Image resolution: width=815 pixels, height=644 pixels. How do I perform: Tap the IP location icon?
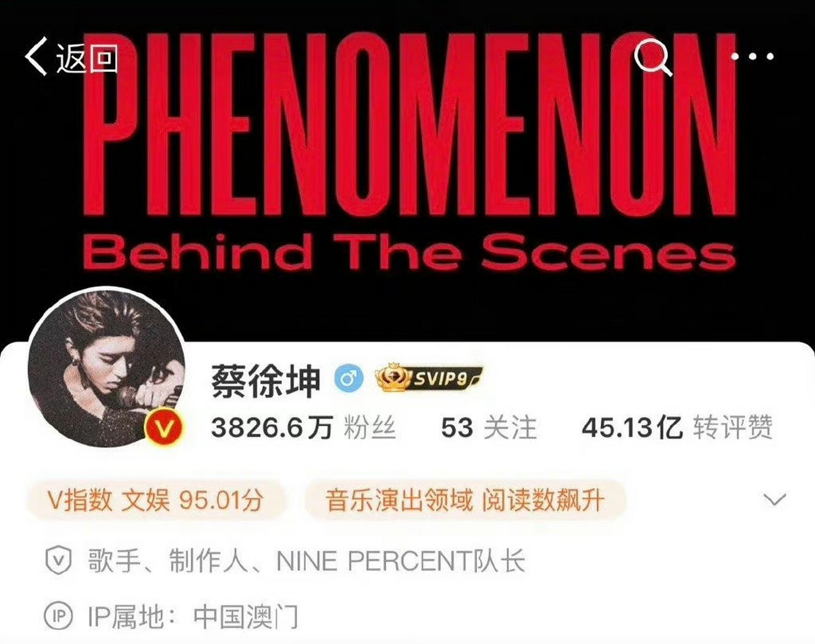(58, 615)
